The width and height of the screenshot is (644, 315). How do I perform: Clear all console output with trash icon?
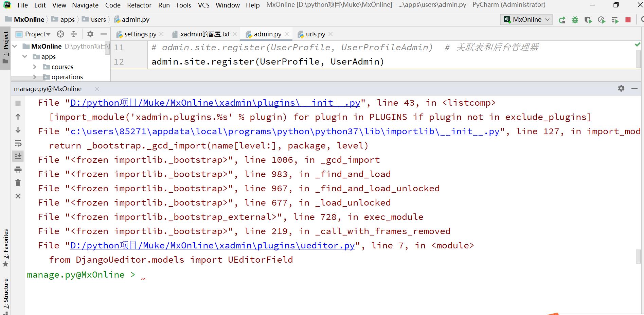point(18,183)
